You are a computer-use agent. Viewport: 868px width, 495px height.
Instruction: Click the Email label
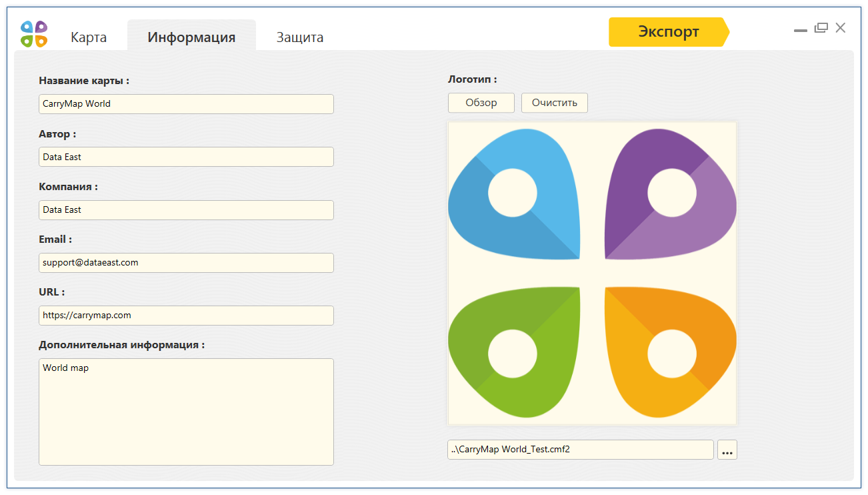[55, 239]
